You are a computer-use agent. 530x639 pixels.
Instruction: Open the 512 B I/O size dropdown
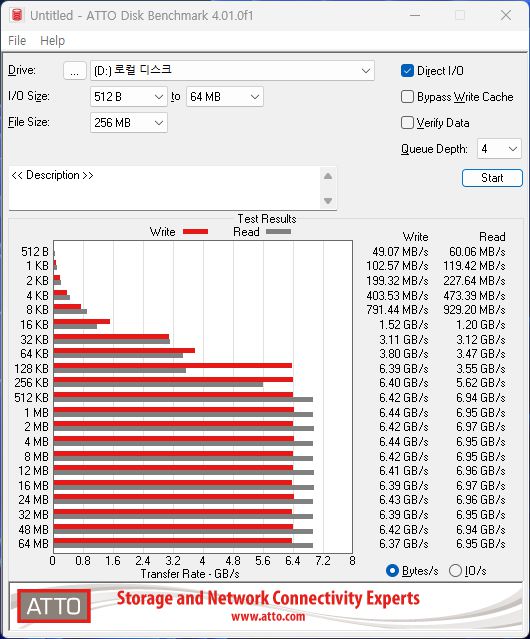coord(129,97)
